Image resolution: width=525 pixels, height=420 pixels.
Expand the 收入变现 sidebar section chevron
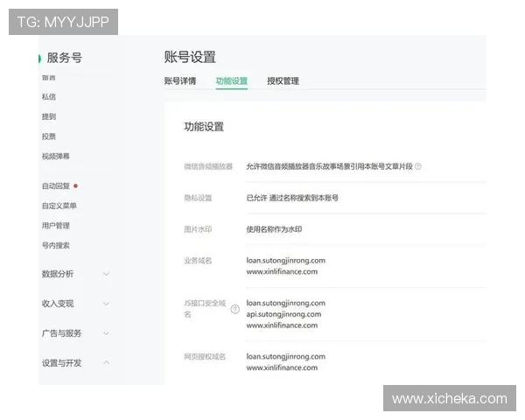click(106, 304)
